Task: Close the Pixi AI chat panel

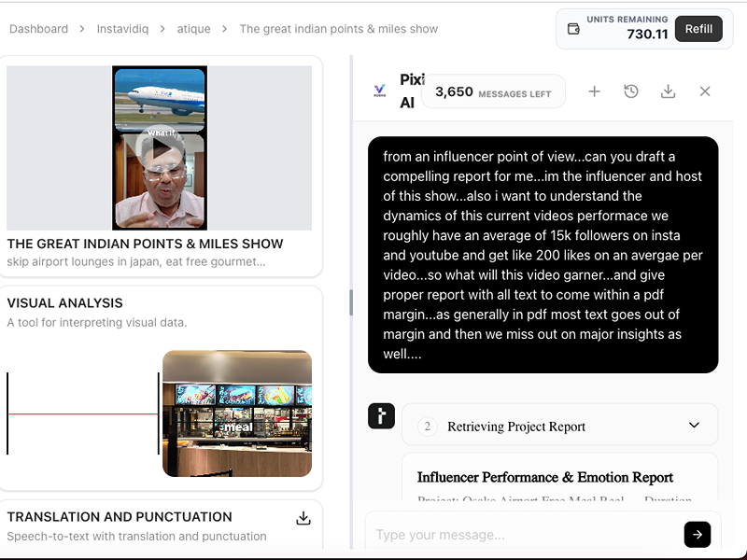Action: (x=705, y=91)
